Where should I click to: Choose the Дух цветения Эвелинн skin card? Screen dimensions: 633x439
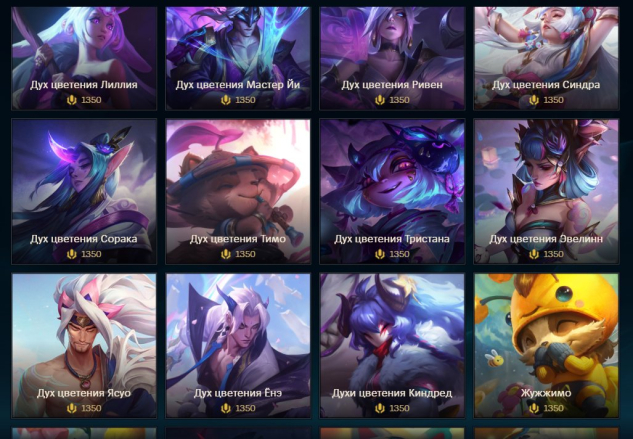pyautogui.click(x=546, y=191)
